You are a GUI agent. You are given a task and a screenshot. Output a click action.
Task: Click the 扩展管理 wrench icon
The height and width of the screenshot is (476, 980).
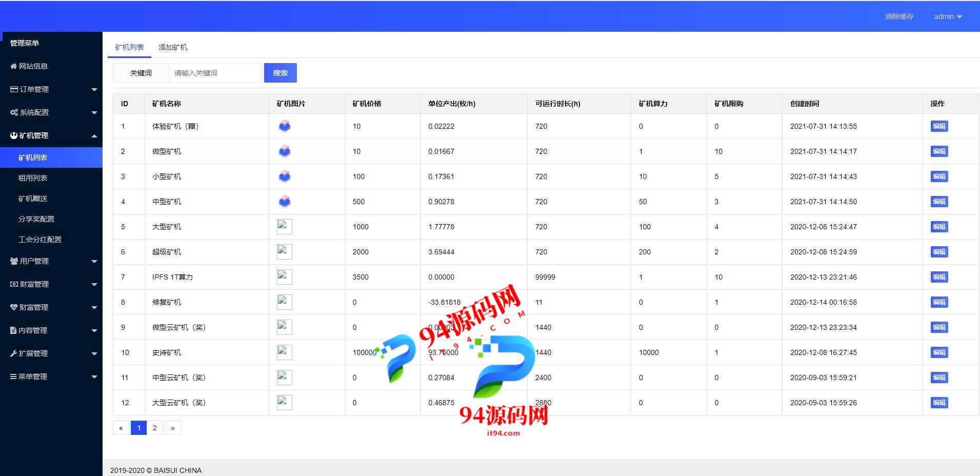click(x=14, y=353)
